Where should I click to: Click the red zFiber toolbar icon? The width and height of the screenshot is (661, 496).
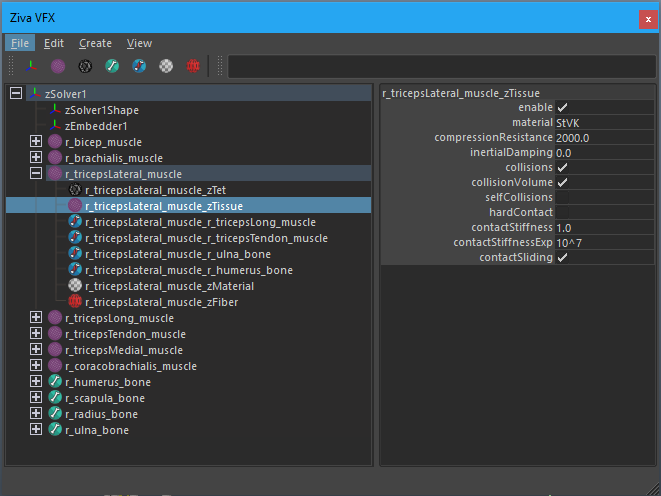193,66
